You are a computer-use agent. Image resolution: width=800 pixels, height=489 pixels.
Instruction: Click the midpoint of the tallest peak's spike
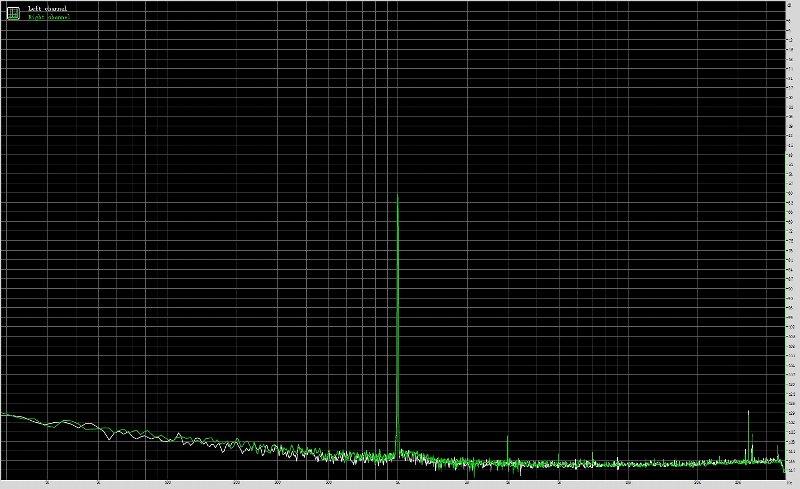tap(398, 325)
